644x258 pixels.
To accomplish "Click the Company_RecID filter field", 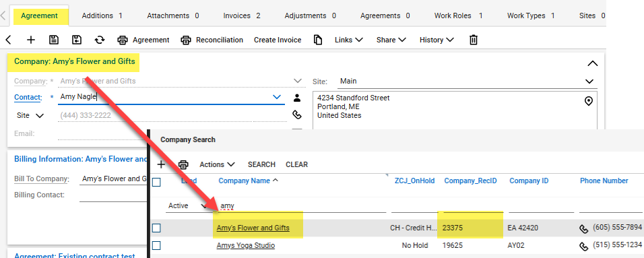I will tap(474, 205).
